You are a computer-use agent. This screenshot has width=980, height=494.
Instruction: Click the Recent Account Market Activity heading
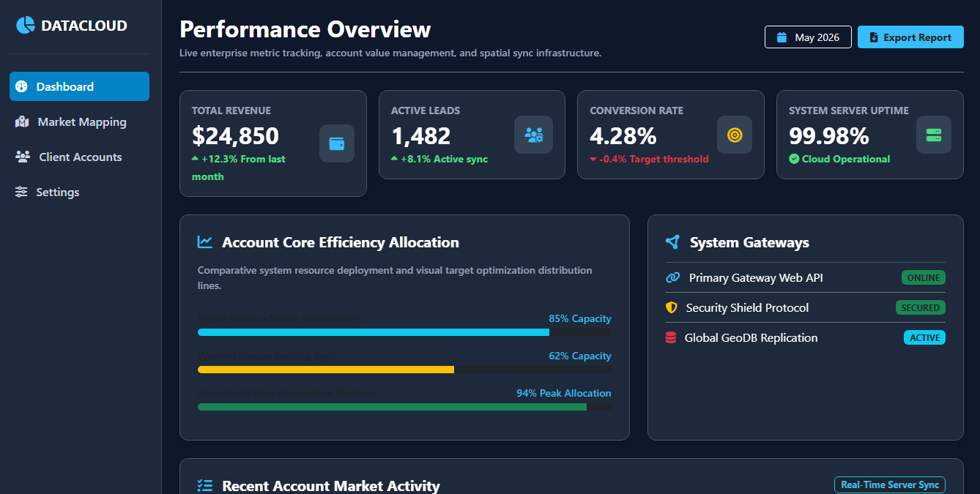tap(331, 485)
